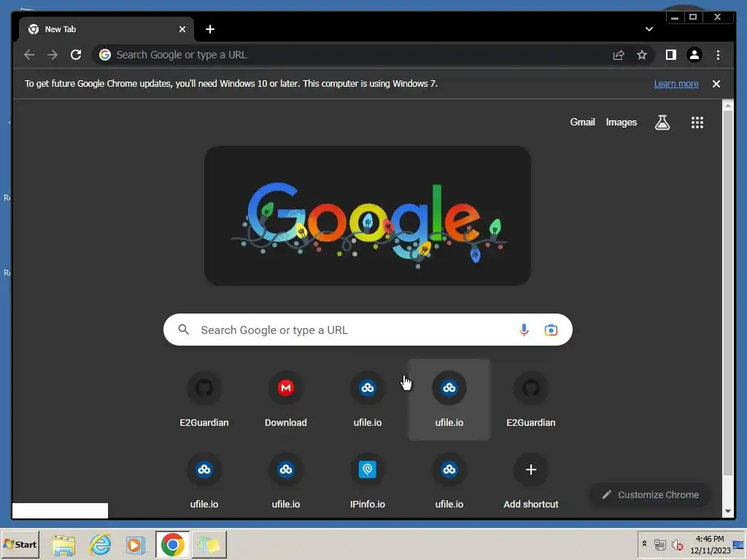The image size is (747, 560).
Task: Open a new tab with plus button
Action: (209, 29)
